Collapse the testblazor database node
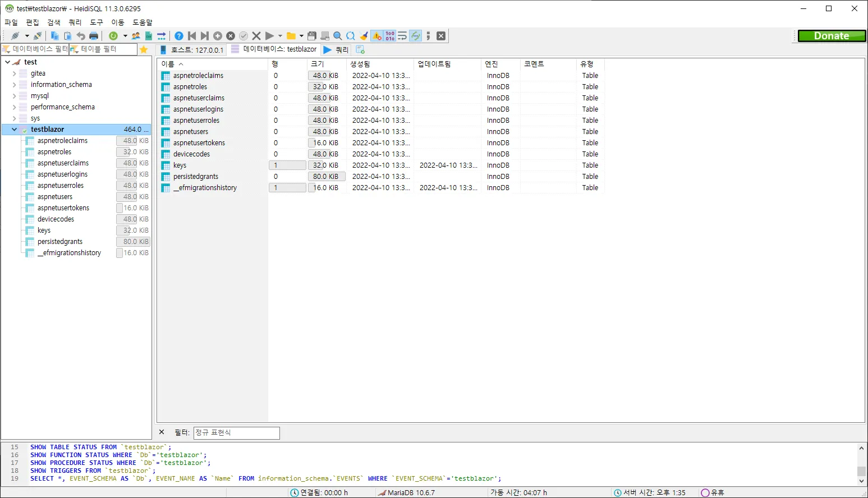This screenshot has width=868, height=498. [x=14, y=130]
